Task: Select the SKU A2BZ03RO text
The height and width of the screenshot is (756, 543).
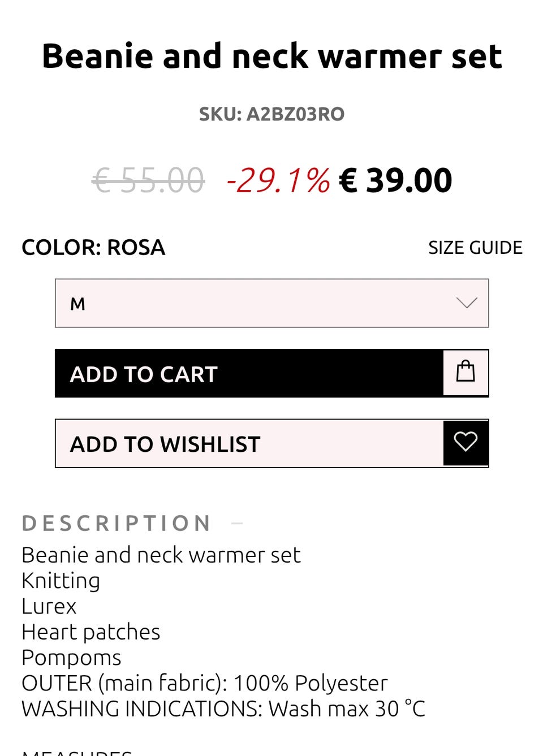Action: [271, 114]
